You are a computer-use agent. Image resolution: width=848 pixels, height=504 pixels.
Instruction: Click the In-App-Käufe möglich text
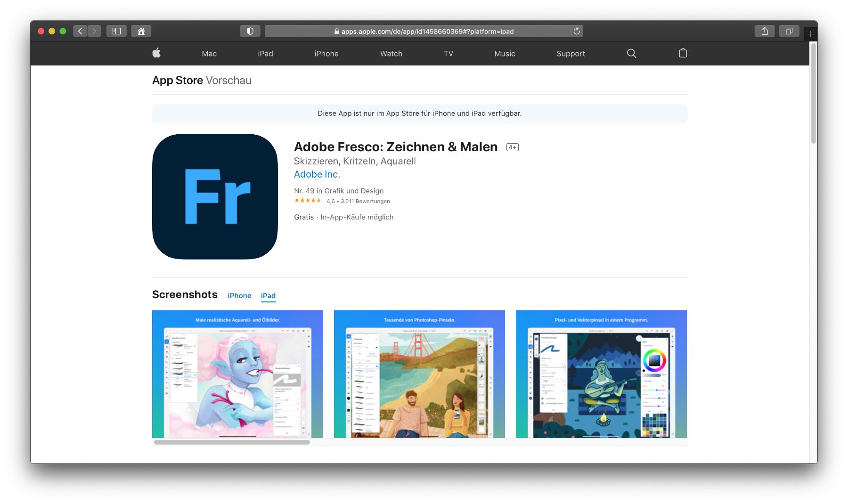tap(357, 217)
